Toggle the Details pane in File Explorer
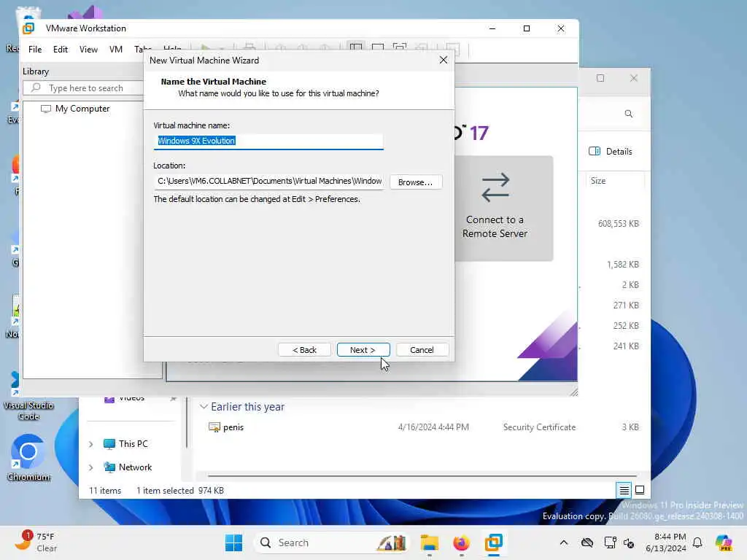747x560 pixels. (611, 152)
